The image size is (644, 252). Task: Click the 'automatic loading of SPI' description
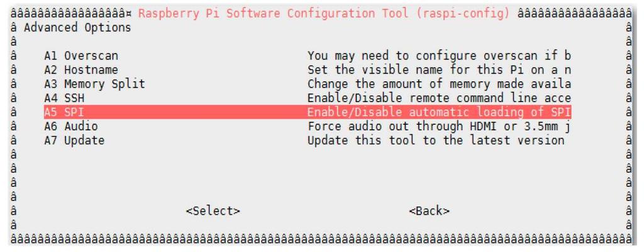click(439, 112)
